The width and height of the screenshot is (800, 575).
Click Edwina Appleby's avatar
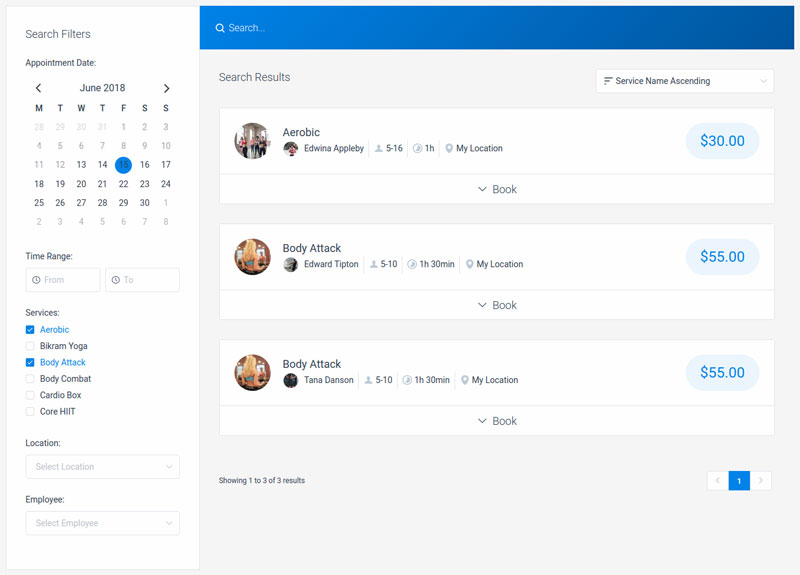tap(291, 148)
